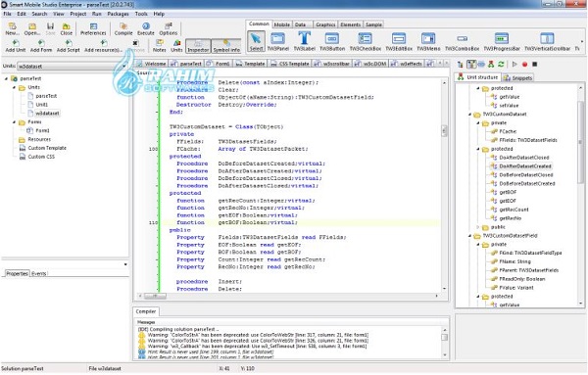This screenshot has height=375, width=588.
Task: Collapse the Forms folder in the project tree
Action: click(15, 122)
